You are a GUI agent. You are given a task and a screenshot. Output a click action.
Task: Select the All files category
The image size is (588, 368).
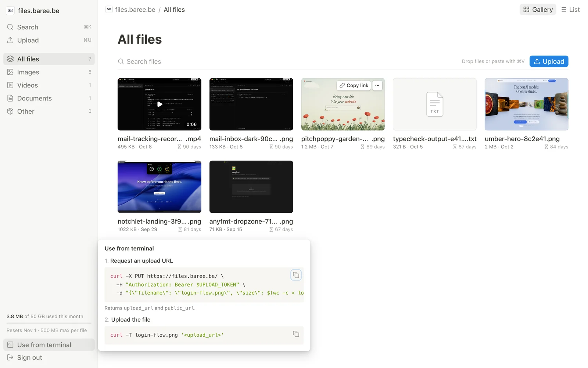[49, 59]
